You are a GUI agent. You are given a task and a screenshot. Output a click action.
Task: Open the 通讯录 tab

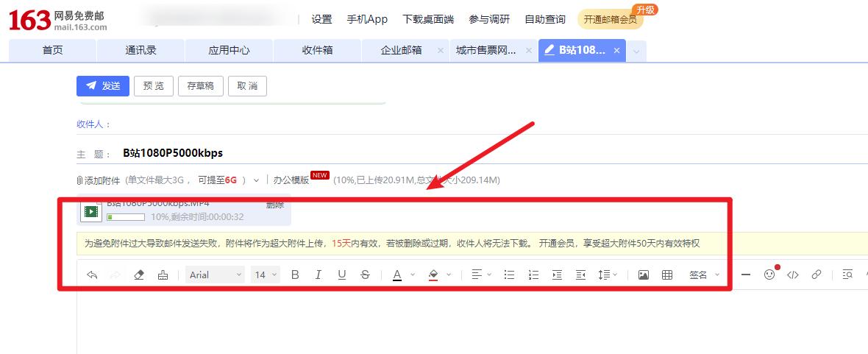[140, 50]
